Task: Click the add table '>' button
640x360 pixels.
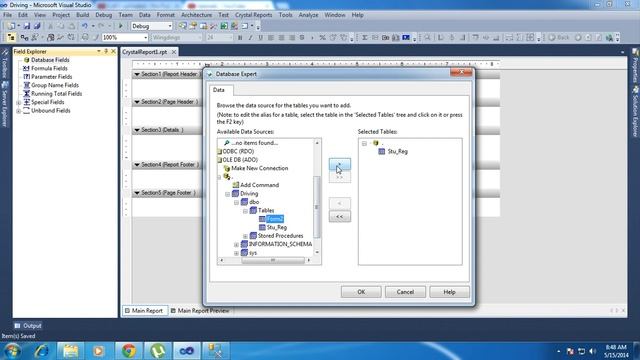Action: click(x=340, y=164)
